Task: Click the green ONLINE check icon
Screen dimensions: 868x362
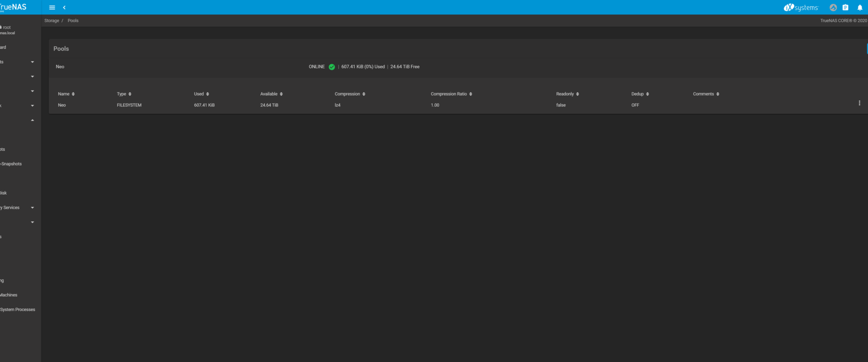Action: pyautogui.click(x=332, y=67)
